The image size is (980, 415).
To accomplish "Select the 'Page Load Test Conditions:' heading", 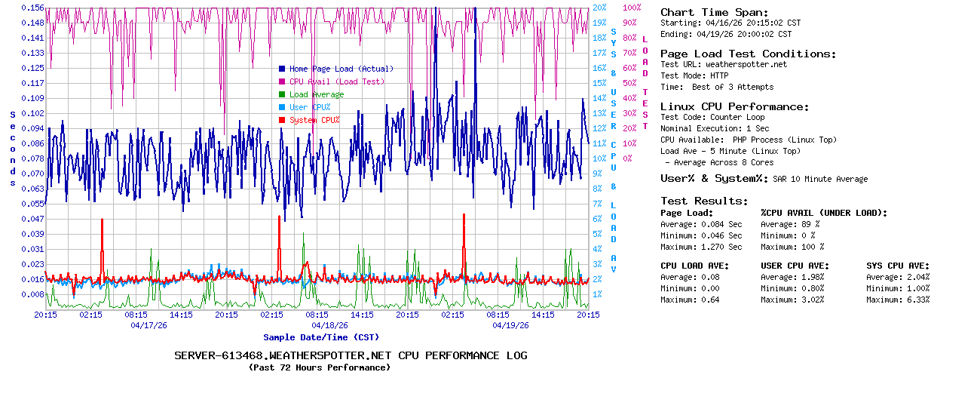I will click(x=748, y=54).
